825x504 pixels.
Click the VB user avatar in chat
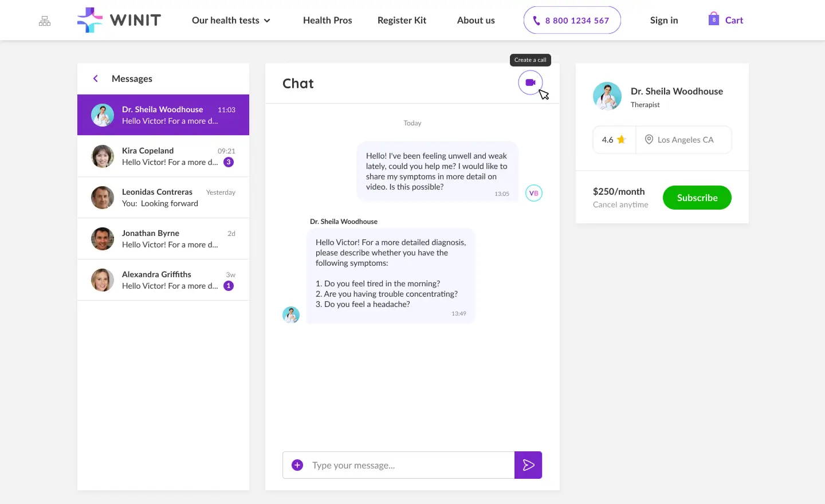pos(533,193)
